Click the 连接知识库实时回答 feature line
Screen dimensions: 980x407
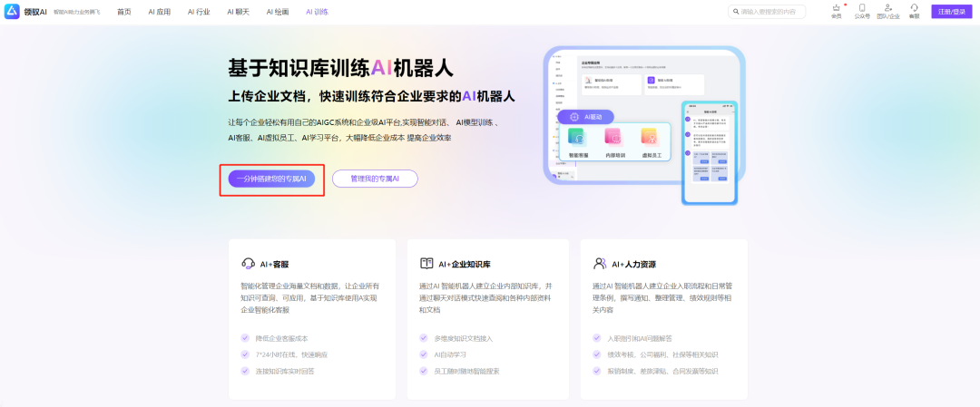coord(284,371)
